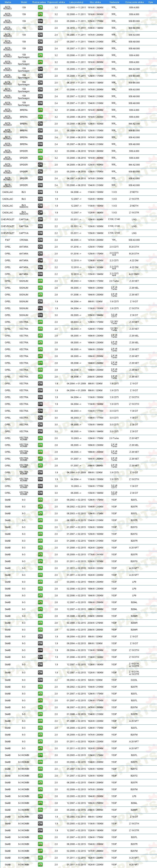The image size is (157, 868).
Task: Click the Nadwozie column header
Action: tap(114, 2)
